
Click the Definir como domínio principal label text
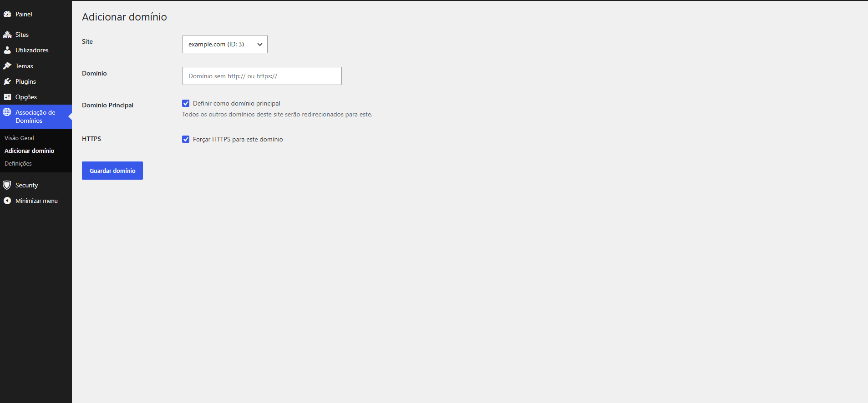pos(237,103)
